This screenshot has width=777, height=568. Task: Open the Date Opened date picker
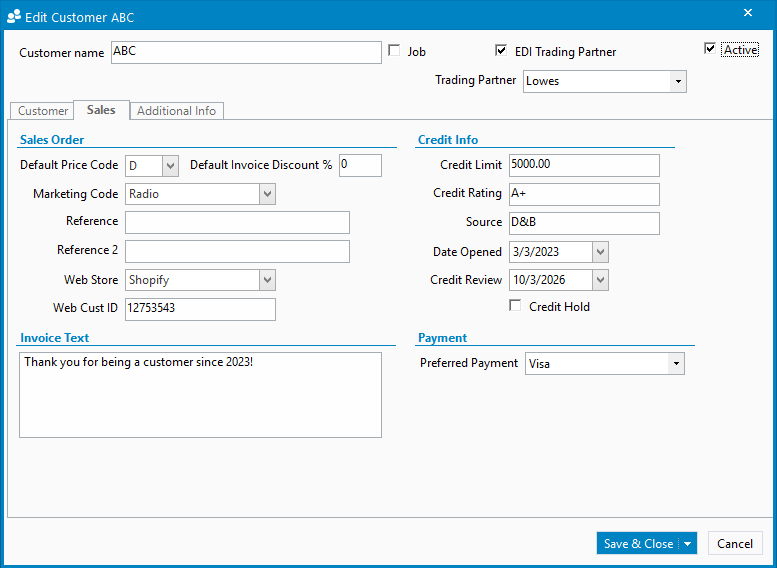(x=599, y=252)
